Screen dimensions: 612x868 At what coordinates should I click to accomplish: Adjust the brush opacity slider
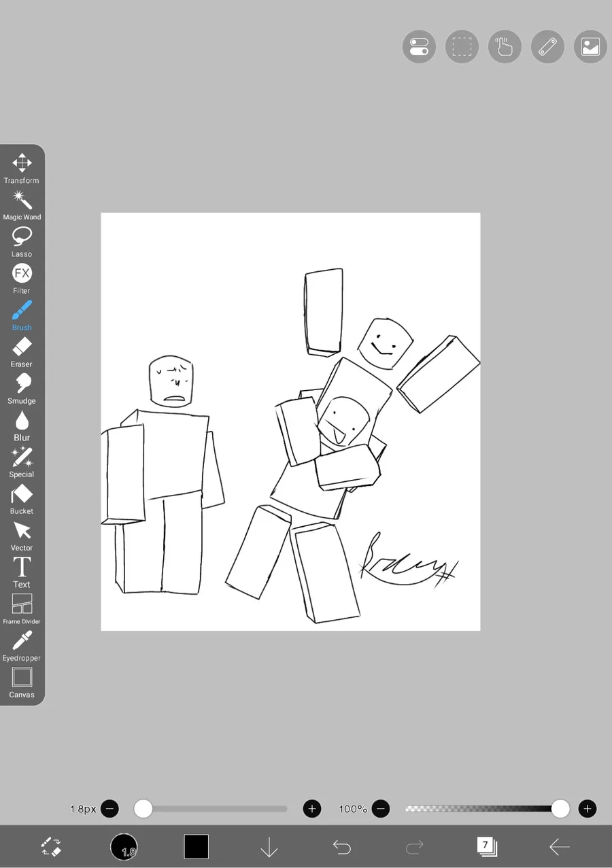[488, 808]
